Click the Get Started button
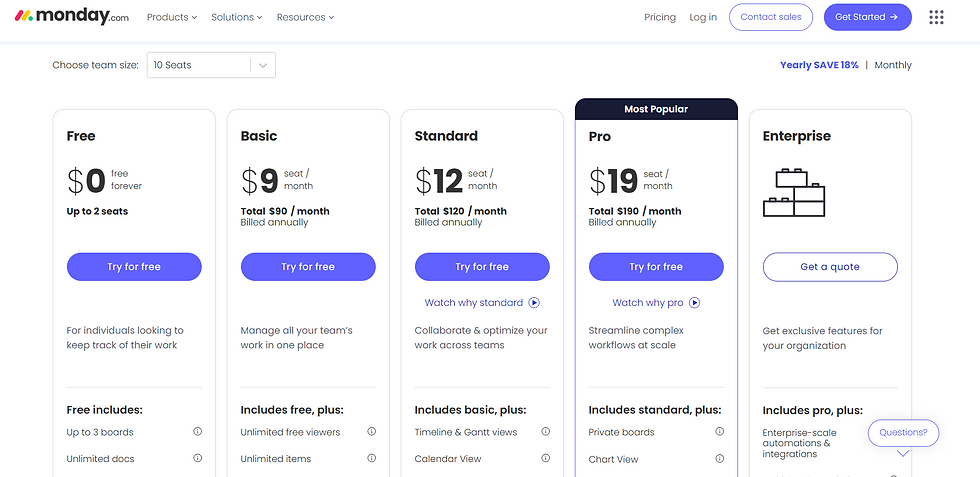The width and height of the screenshot is (980, 477). pyautogui.click(x=868, y=18)
